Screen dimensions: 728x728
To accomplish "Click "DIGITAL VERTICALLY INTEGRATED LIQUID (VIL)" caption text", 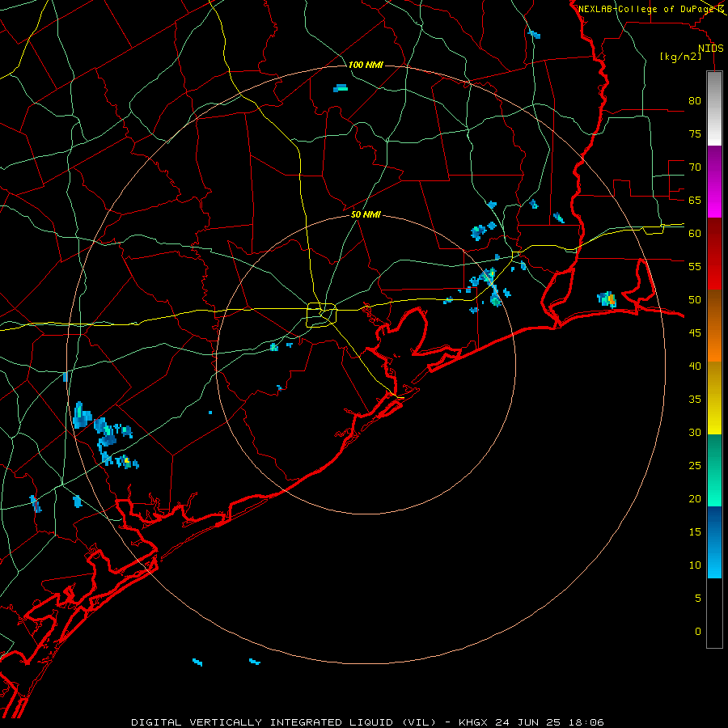I will pos(284,722).
